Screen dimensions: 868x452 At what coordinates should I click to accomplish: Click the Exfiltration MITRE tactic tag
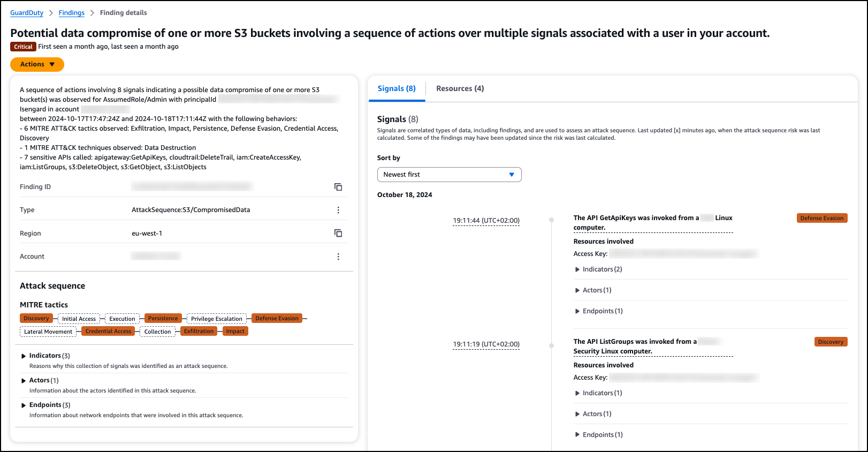(x=199, y=332)
